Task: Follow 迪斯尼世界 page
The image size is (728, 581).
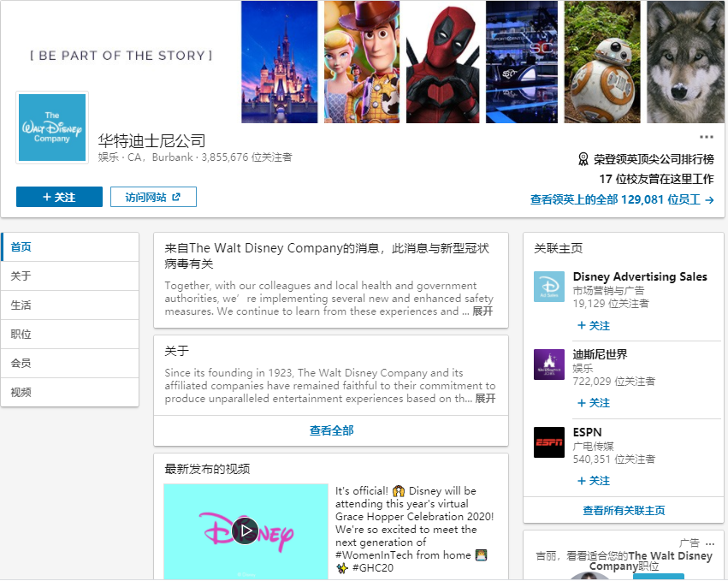Action: pos(594,403)
